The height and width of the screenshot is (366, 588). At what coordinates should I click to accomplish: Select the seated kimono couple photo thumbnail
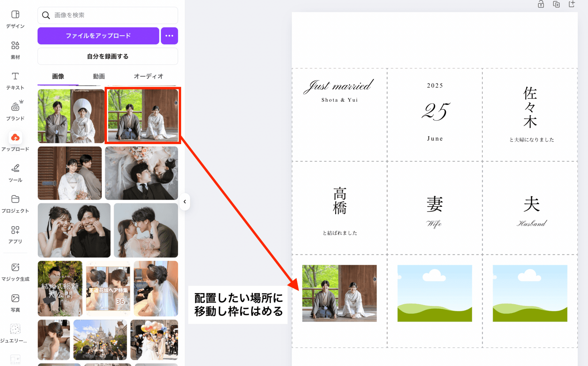click(x=143, y=115)
